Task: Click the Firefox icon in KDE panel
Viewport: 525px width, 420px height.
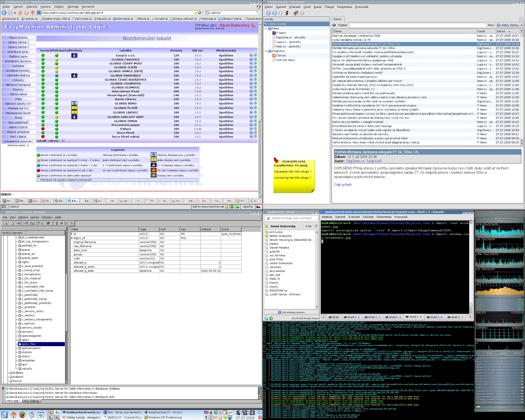Action: coord(22,414)
